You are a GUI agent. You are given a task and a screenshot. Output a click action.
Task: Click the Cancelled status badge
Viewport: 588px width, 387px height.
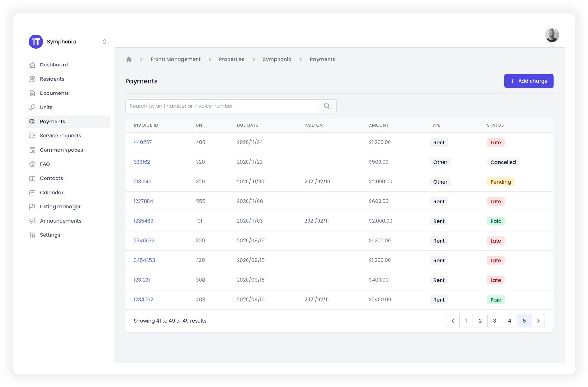[503, 162]
